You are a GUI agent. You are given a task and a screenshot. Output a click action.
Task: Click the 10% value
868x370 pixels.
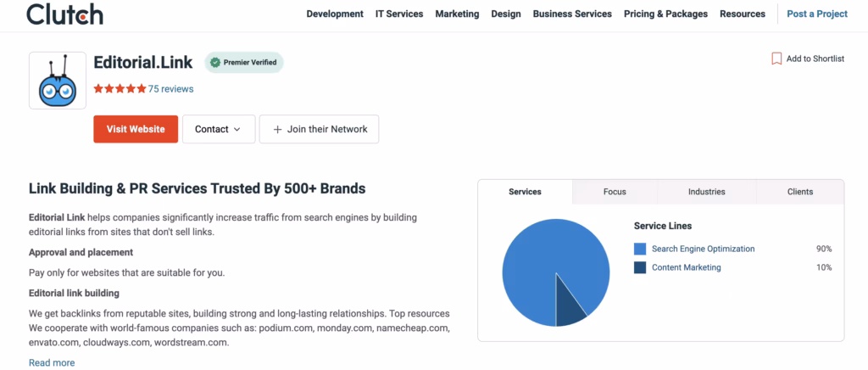click(x=824, y=267)
